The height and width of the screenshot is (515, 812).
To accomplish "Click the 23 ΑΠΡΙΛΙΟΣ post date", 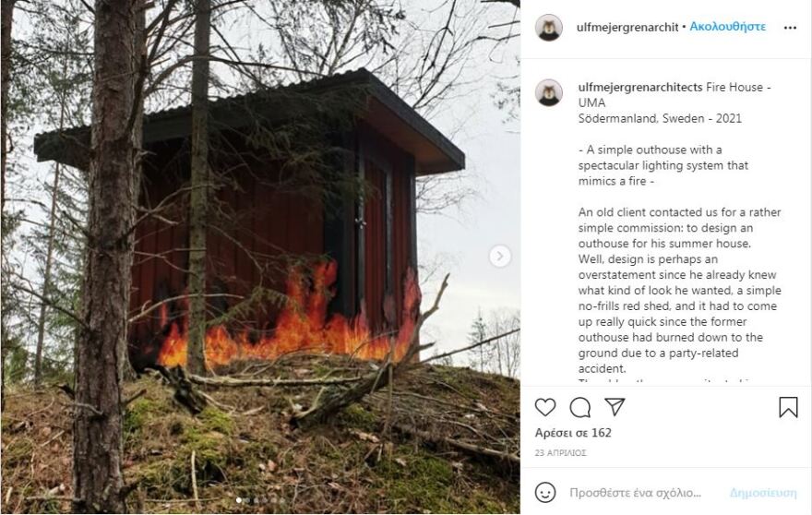I will pyautogui.click(x=560, y=453).
